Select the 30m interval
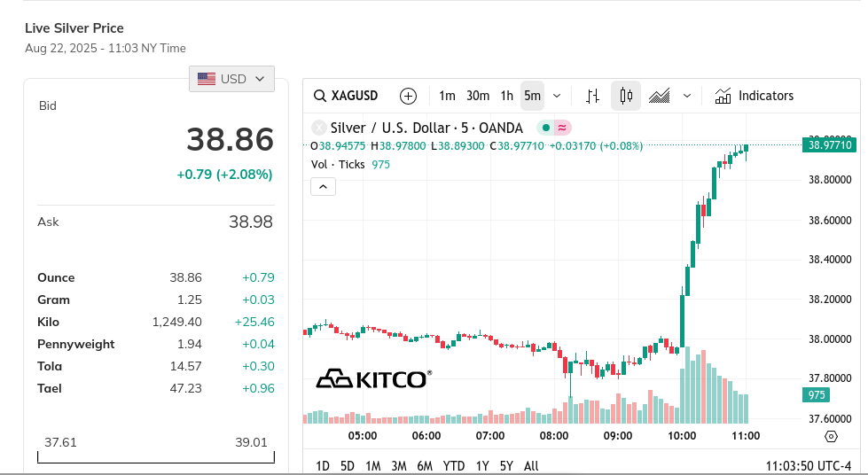The image size is (868, 475). [478, 96]
